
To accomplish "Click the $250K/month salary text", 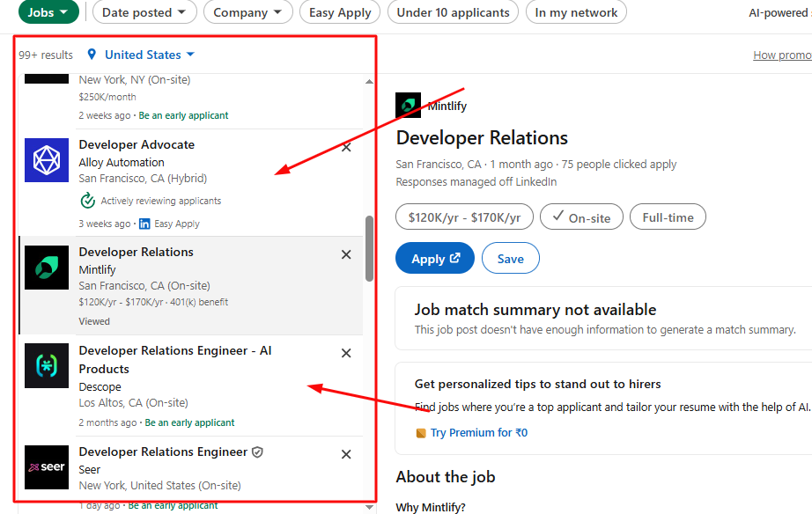I will point(107,97).
